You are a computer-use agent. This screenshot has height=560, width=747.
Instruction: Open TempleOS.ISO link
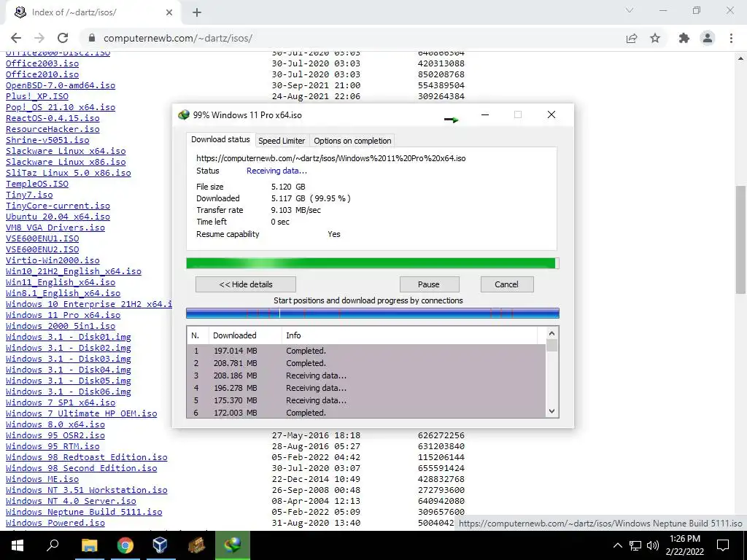[37, 184]
